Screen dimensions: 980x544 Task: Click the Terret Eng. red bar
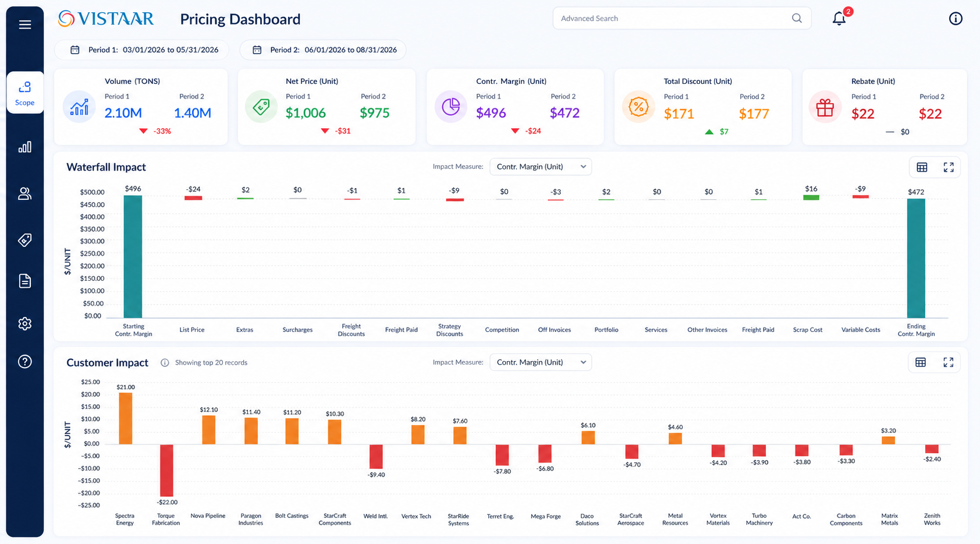tap(502, 454)
